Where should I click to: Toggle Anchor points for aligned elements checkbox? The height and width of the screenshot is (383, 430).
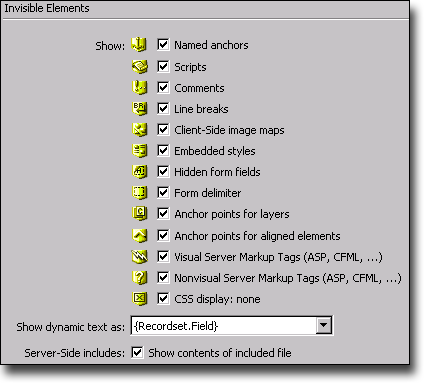(x=163, y=235)
